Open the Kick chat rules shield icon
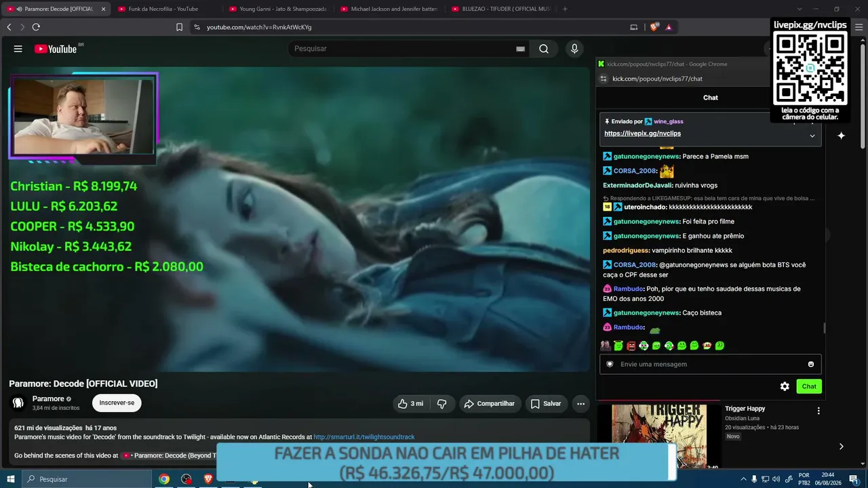868x488 pixels. [610, 364]
